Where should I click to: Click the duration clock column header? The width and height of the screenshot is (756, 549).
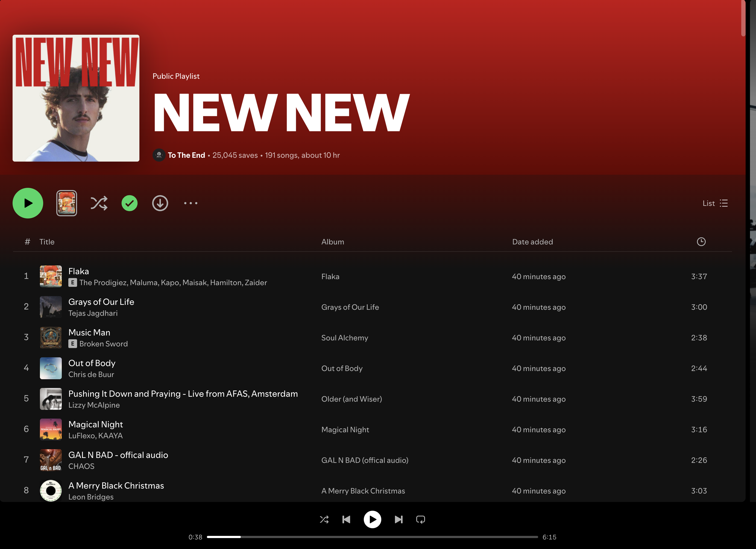coord(701,242)
